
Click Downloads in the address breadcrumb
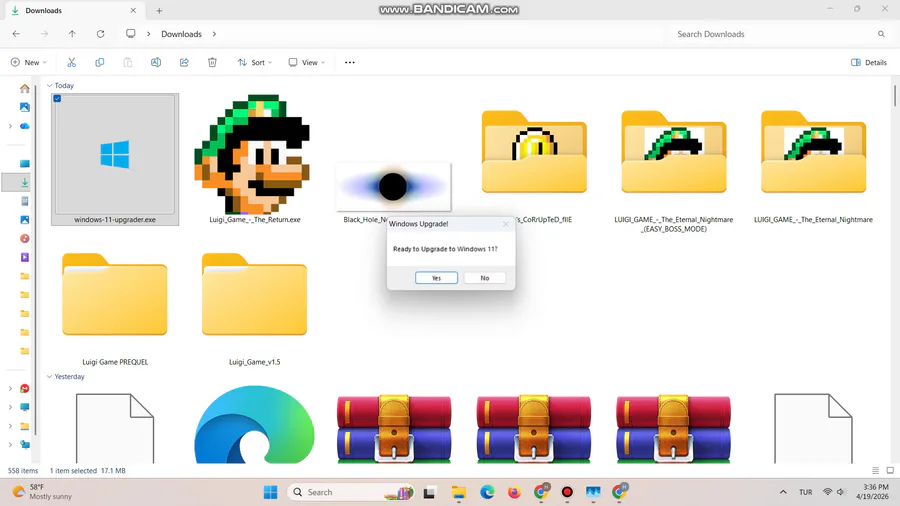(181, 34)
